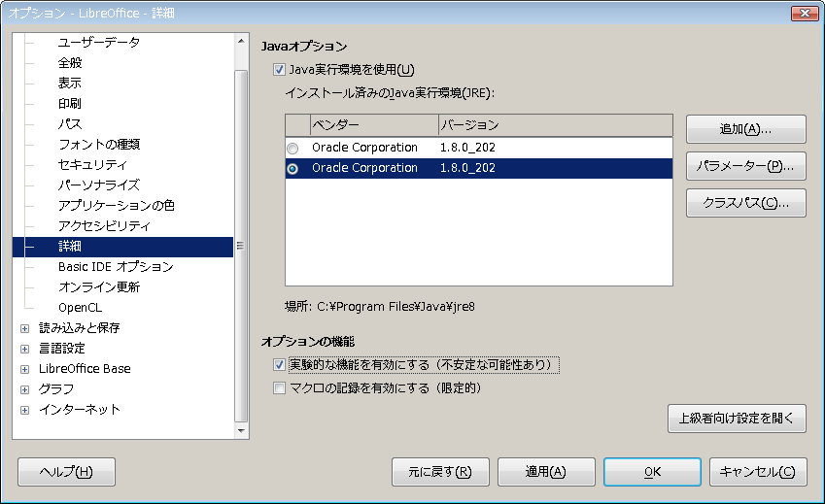The height and width of the screenshot is (504, 825).
Task: Select the 読み込みと保存 category label
Action: (80, 328)
